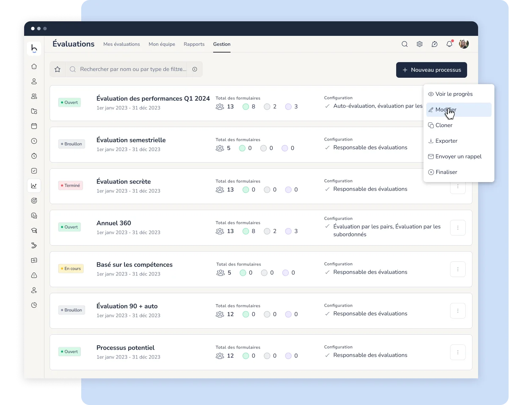Image resolution: width=532 pixels, height=405 pixels.
Task: Open the warning triangle sidebar icon
Action: tap(34, 275)
